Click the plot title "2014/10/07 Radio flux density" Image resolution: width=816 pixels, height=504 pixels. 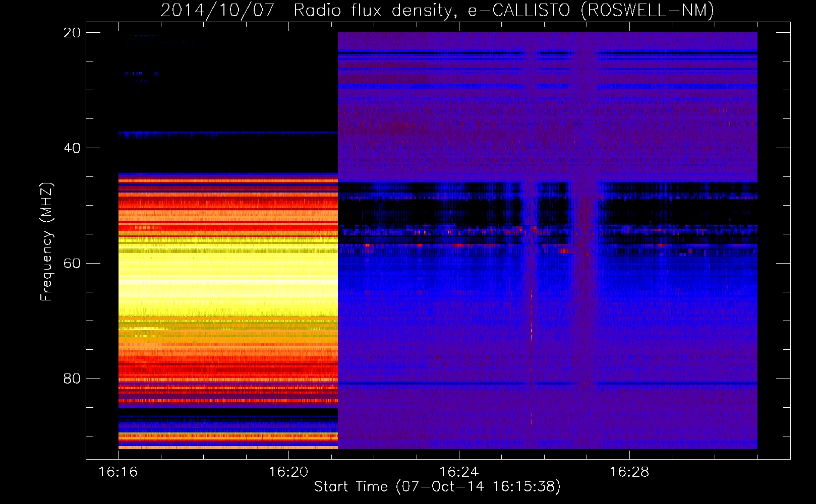pos(307,11)
